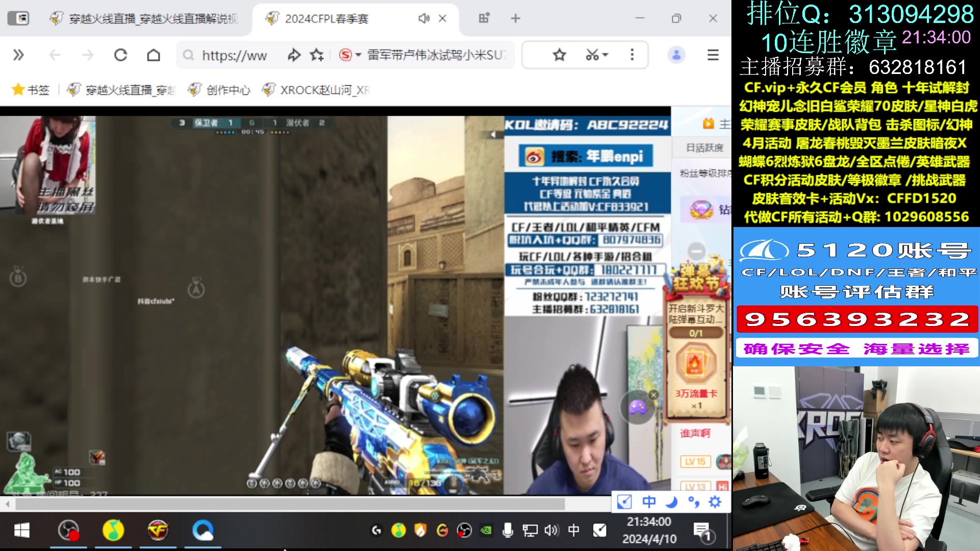Click the page horizontal scrollbar
Screen dimensions: 980x551
(290, 505)
